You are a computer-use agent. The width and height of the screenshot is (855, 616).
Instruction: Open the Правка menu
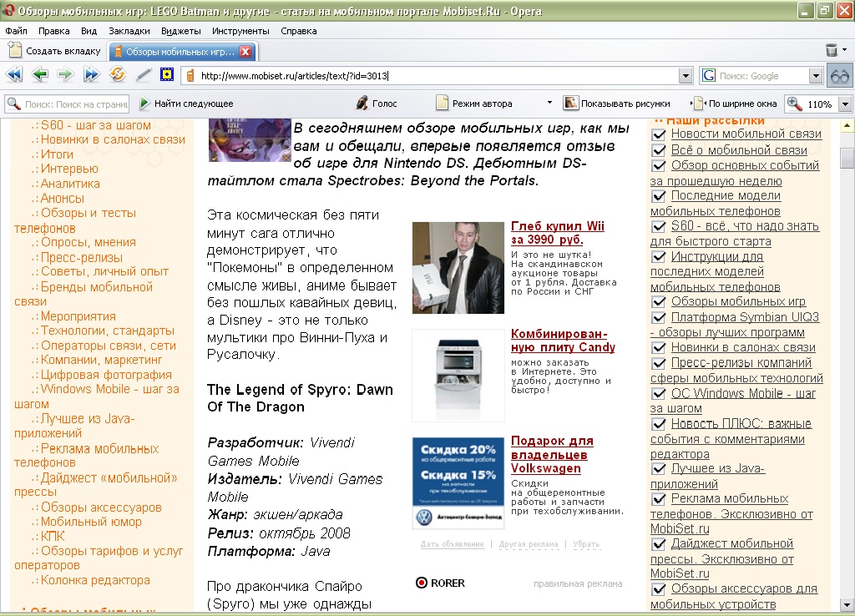(54, 31)
